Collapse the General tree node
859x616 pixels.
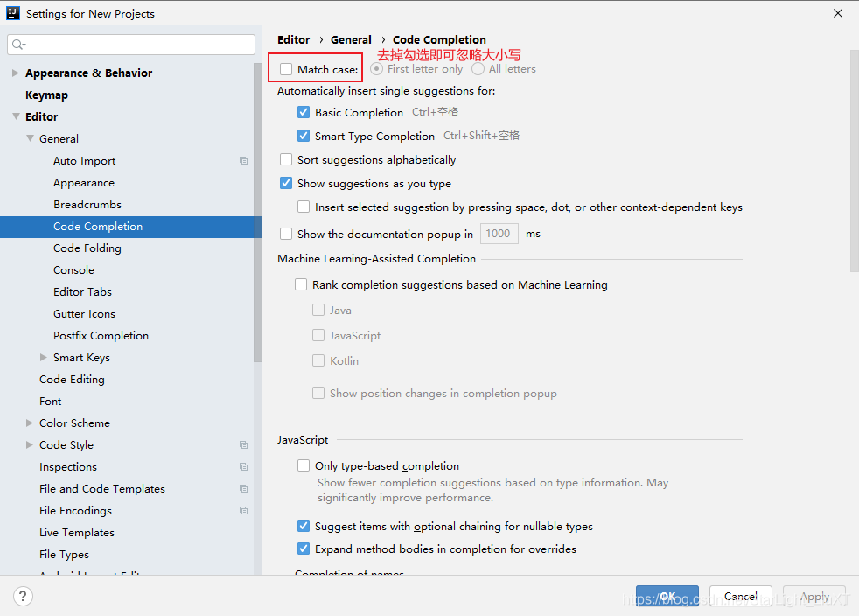[x=30, y=138]
